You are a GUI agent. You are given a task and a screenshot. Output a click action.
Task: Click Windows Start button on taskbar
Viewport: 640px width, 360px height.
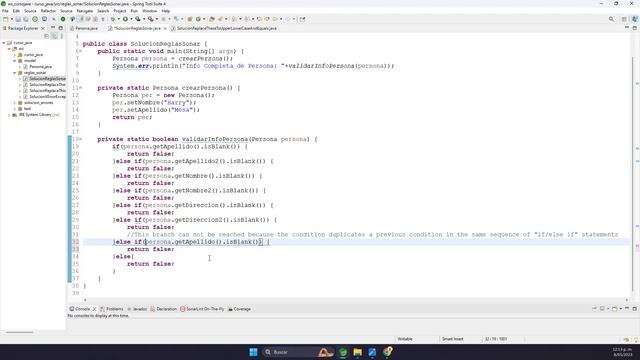click(253, 352)
